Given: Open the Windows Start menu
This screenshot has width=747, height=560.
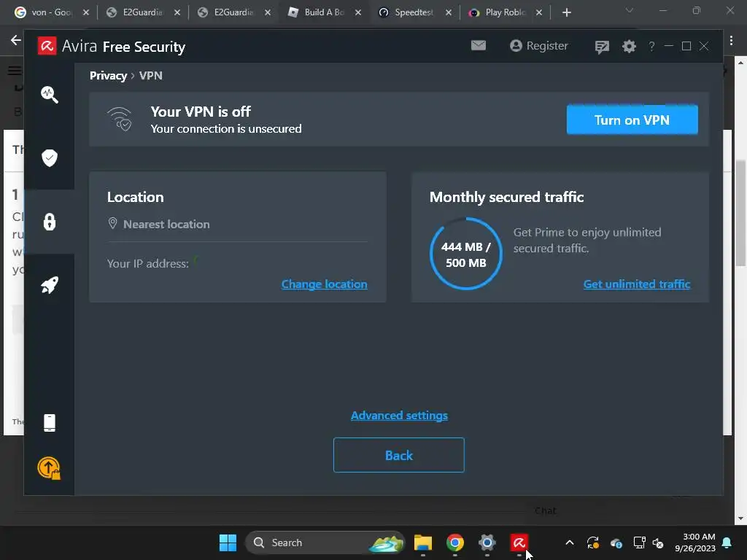Looking at the screenshot, I should [x=228, y=542].
